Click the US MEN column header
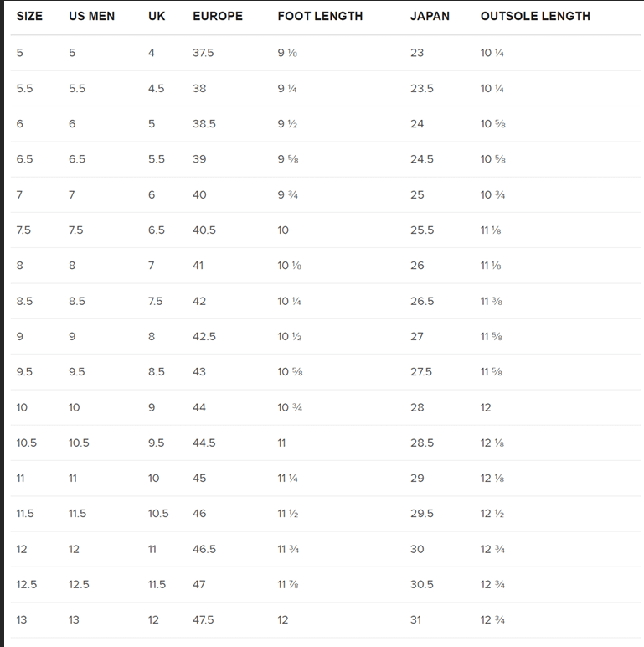This screenshot has height=647, width=644. (x=91, y=16)
